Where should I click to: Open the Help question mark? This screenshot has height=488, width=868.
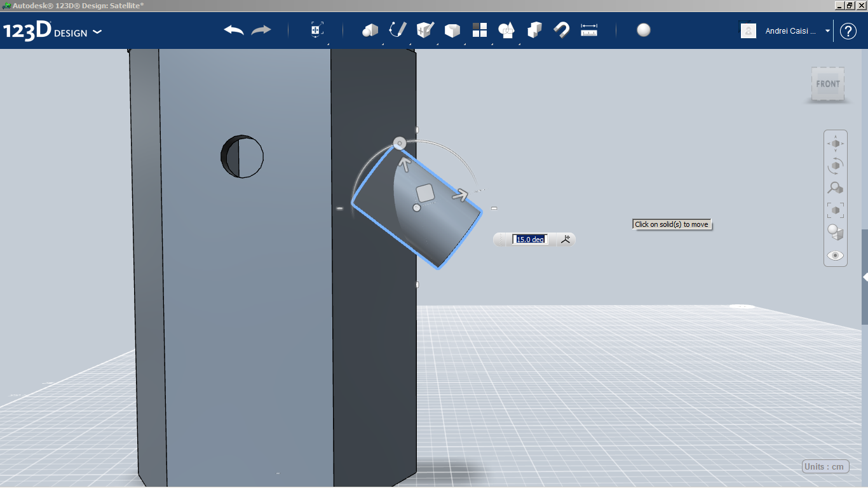848,31
